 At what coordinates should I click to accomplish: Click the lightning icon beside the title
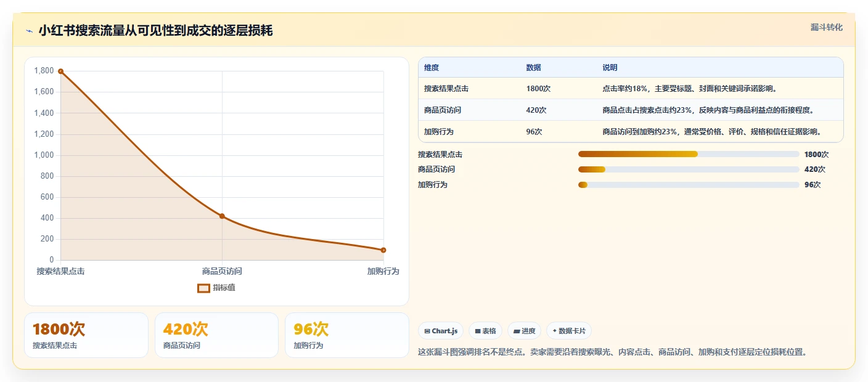click(x=30, y=31)
